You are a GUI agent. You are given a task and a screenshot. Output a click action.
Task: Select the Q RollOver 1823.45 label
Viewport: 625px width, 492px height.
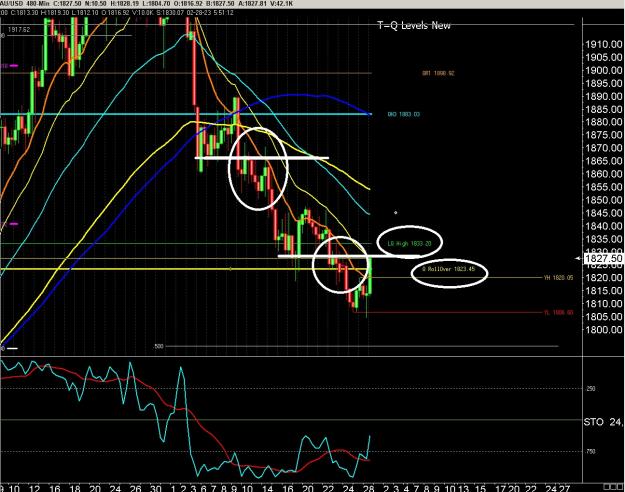coord(449,270)
